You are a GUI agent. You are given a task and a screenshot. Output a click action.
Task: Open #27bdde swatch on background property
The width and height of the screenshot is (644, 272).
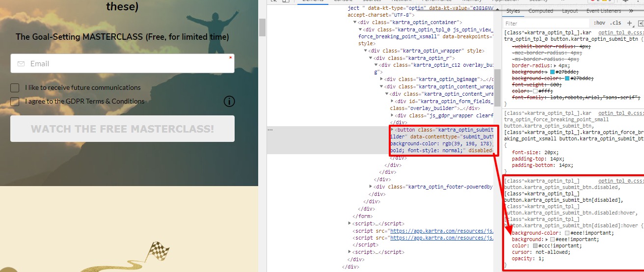tap(552, 72)
